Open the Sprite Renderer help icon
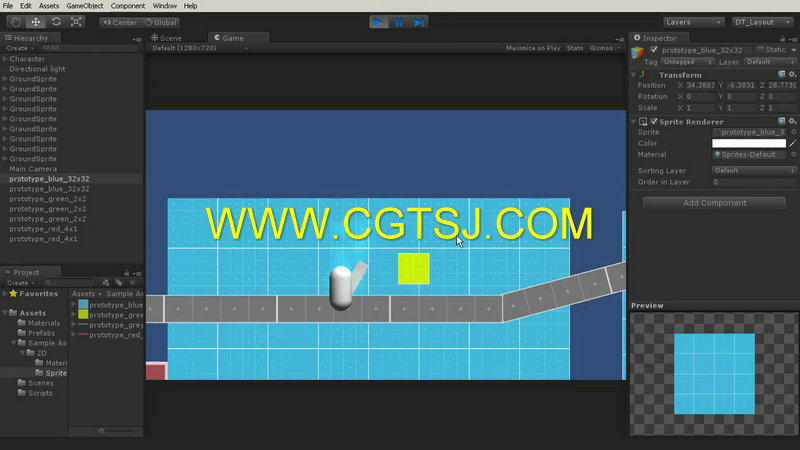800x450 pixels. pos(781,121)
